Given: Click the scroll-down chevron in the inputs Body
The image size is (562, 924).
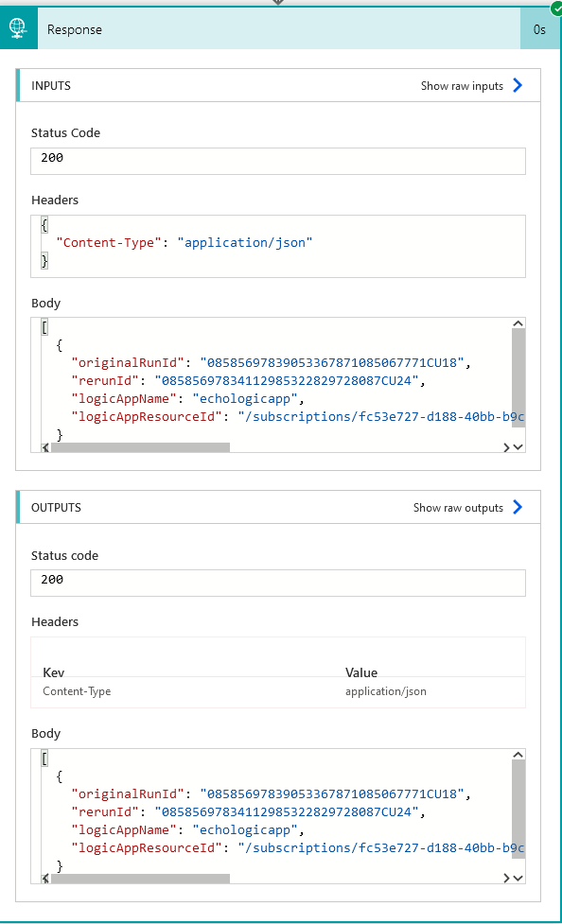Looking at the screenshot, I should coord(518,445).
